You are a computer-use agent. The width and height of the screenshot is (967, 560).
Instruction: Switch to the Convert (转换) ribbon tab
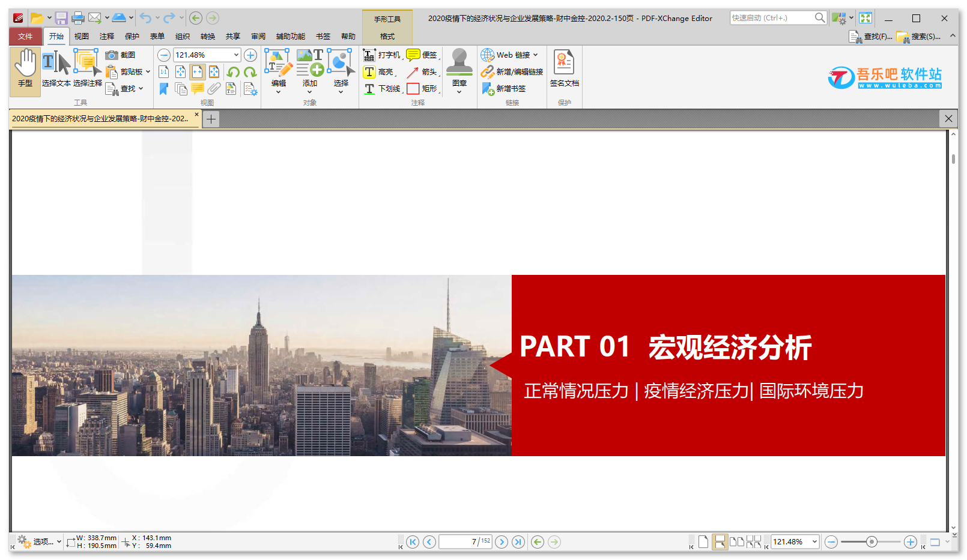pos(208,37)
